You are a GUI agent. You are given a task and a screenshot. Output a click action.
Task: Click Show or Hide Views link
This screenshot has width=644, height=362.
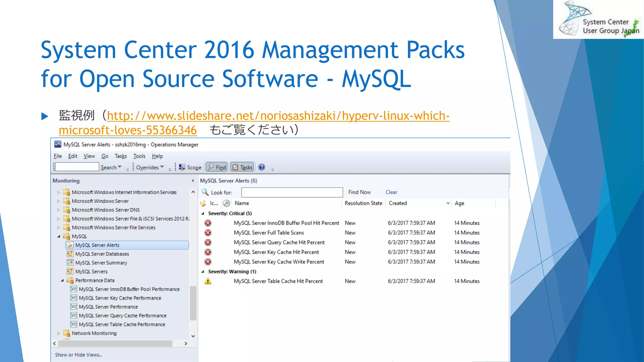[79, 355]
